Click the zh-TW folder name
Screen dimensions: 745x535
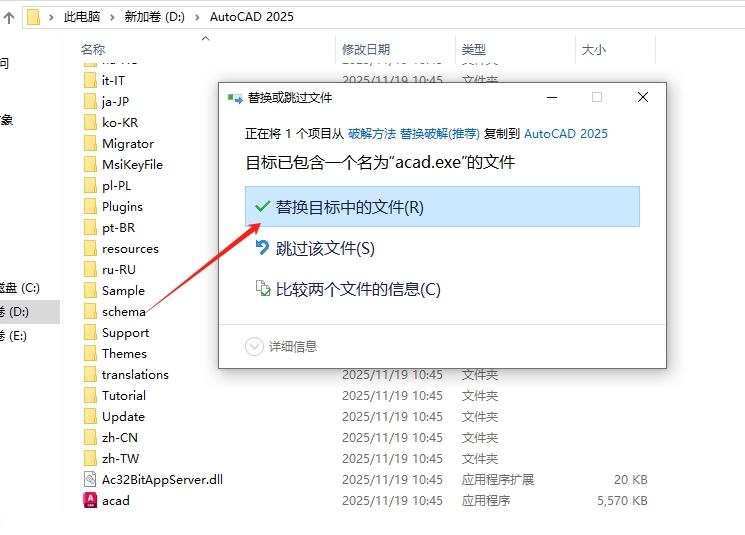(x=120, y=458)
